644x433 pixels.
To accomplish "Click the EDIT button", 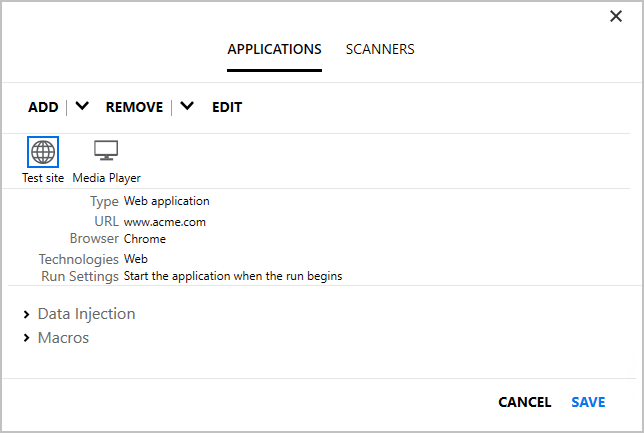I will click(227, 107).
